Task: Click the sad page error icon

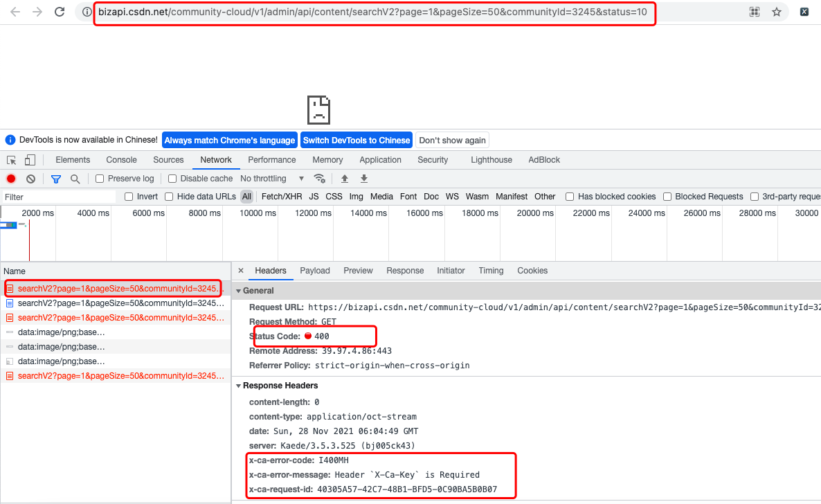Action: pos(318,109)
